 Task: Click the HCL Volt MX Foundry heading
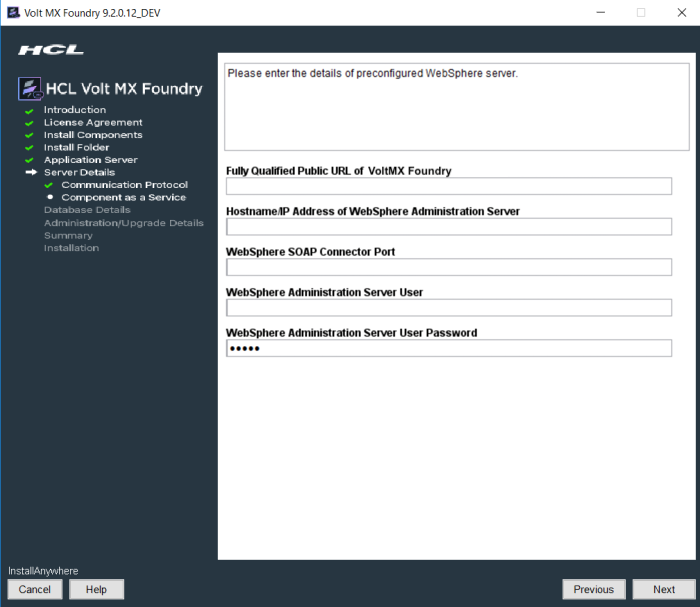coord(124,89)
